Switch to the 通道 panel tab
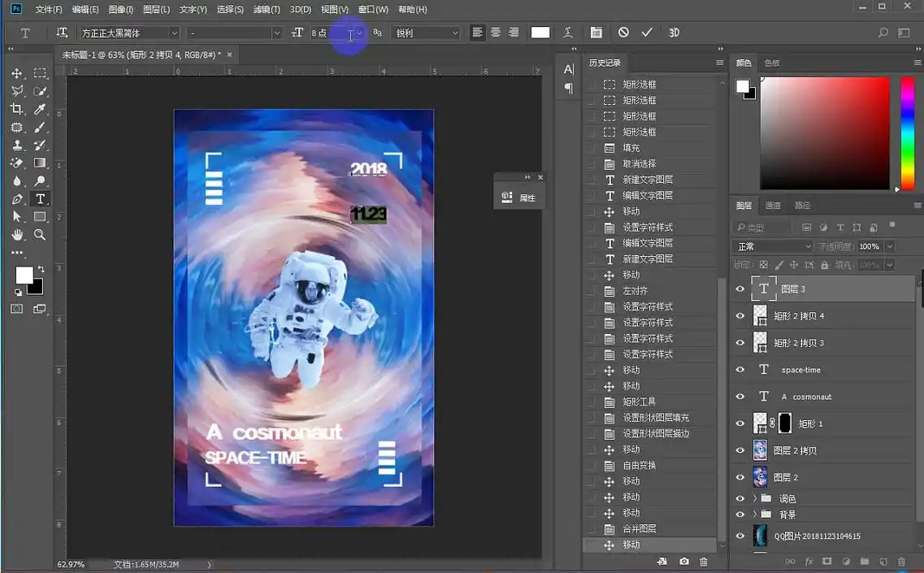 pyautogui.click(x=773, y=206)
